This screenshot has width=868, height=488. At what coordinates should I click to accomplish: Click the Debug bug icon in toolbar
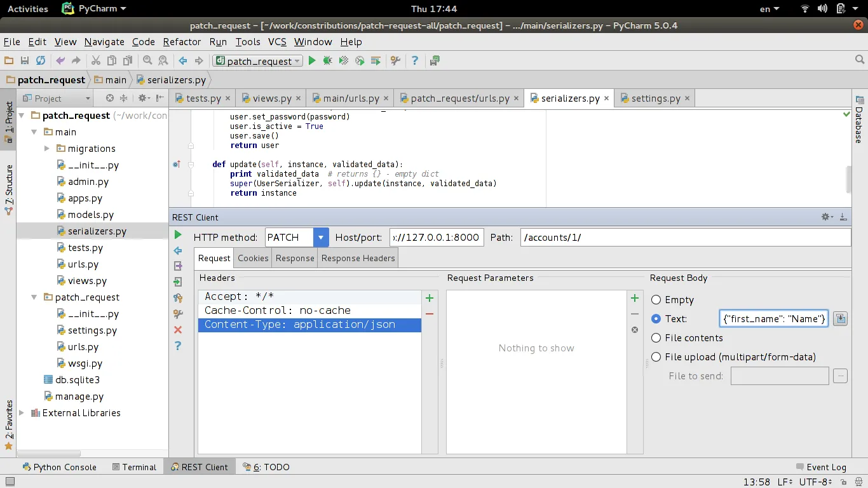[327, 61]
